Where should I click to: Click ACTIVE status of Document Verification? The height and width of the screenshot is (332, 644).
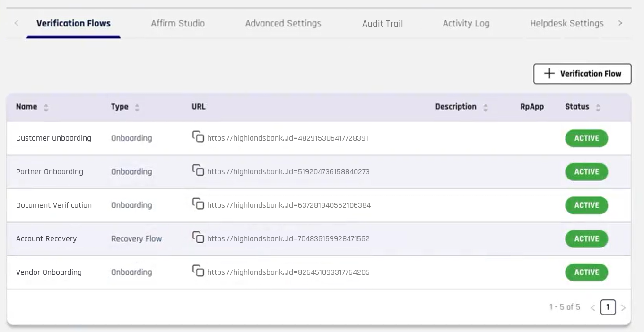click(x=587, y=205)
